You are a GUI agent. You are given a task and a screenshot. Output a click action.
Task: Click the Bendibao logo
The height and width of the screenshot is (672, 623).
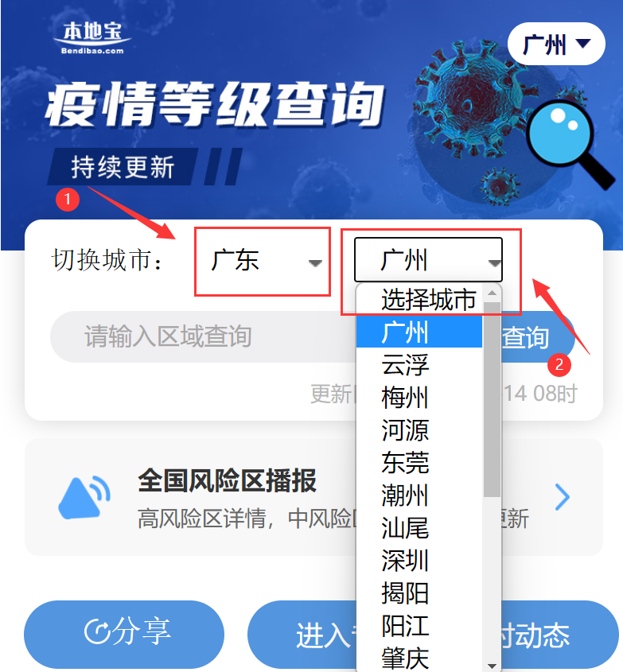pos(92,37)
